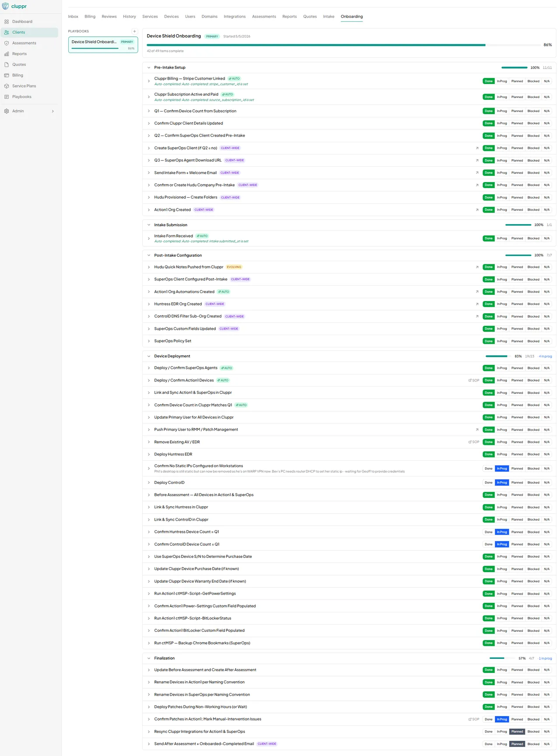The height and width of the screenshot is (756, 560).
Task: Open external link for Create SuperOps Client
Action: (477, 148)
